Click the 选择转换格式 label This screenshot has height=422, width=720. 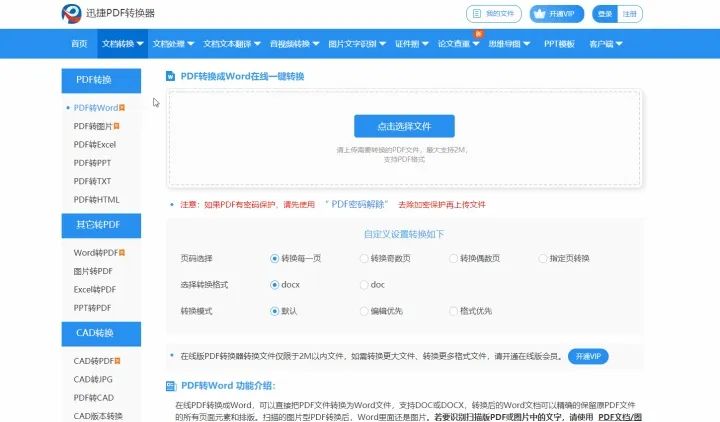click(204, 285)
